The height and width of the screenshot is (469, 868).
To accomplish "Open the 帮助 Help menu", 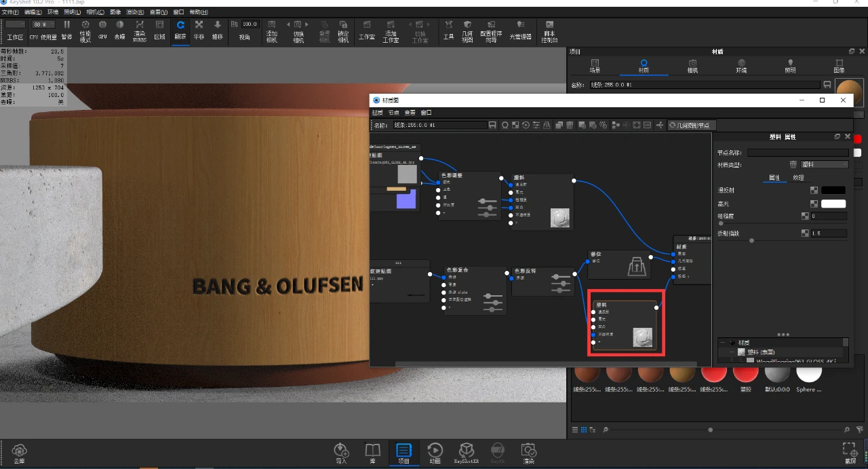I will coord(199,12).
